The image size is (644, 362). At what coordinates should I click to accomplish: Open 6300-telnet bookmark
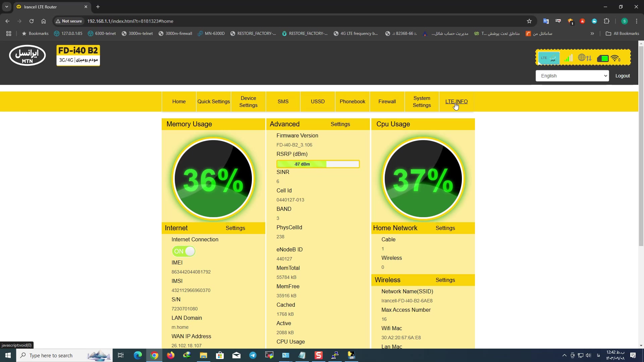pyautogui.click(x=102, y=34)
